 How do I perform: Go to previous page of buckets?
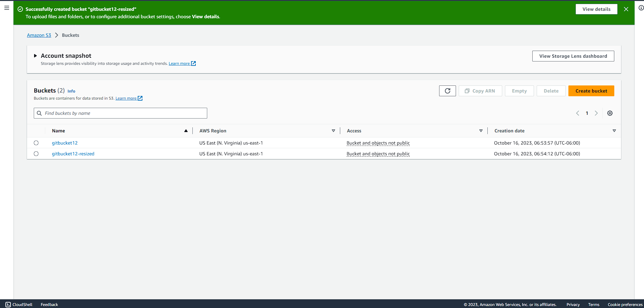[x=578, y=113]
